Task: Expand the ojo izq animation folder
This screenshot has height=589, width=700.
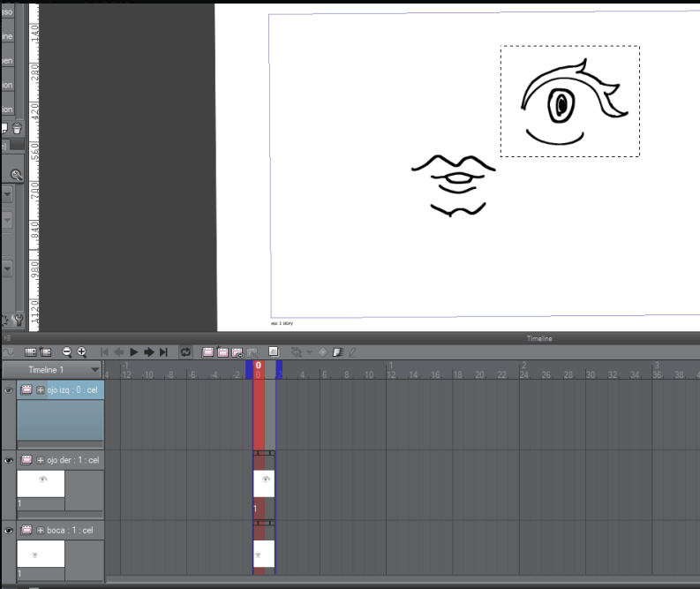Action: 41,390
